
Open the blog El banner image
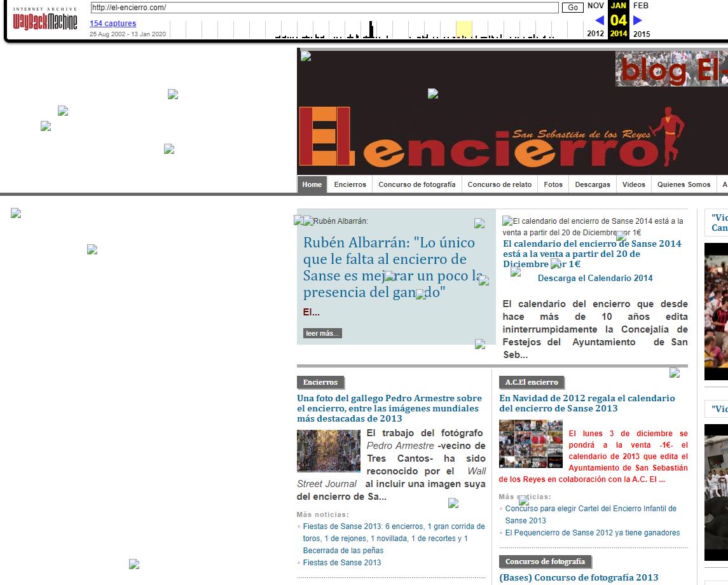click(671, 69)
